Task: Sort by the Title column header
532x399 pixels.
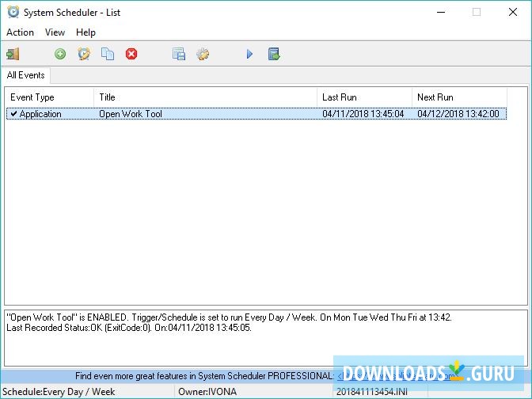Action: click(206, 97)
